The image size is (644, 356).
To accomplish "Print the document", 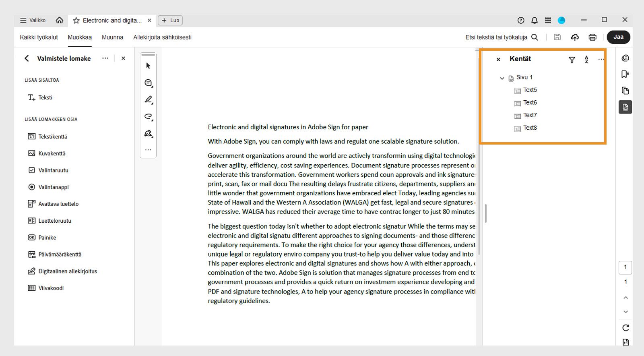I will (592, 37).
